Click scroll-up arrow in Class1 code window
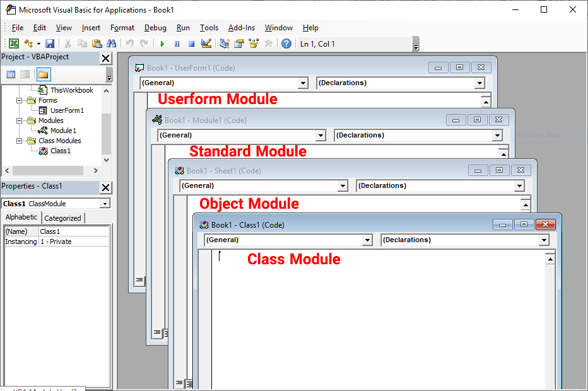The width and height of the screenshot is (588, 391). click(550, 259)
